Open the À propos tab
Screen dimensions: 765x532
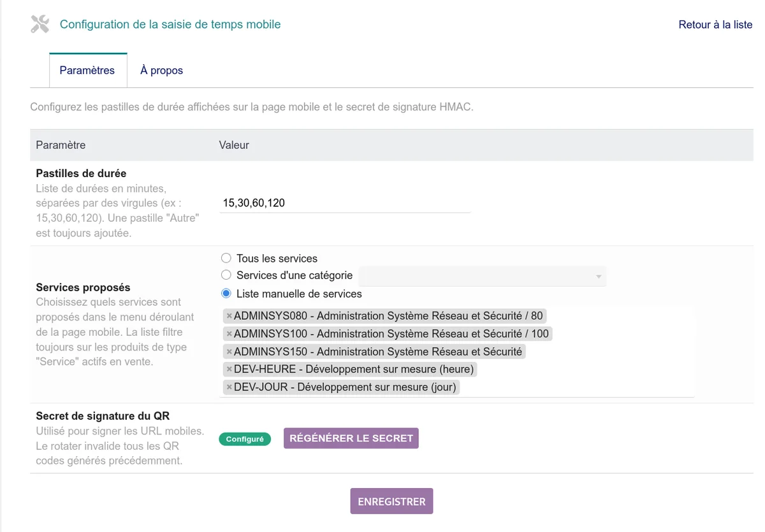162,70
